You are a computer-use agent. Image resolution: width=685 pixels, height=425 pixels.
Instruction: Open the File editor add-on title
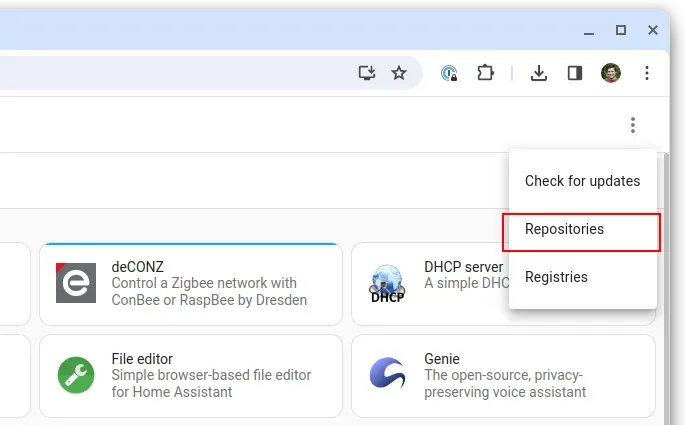tap(142, 359)
